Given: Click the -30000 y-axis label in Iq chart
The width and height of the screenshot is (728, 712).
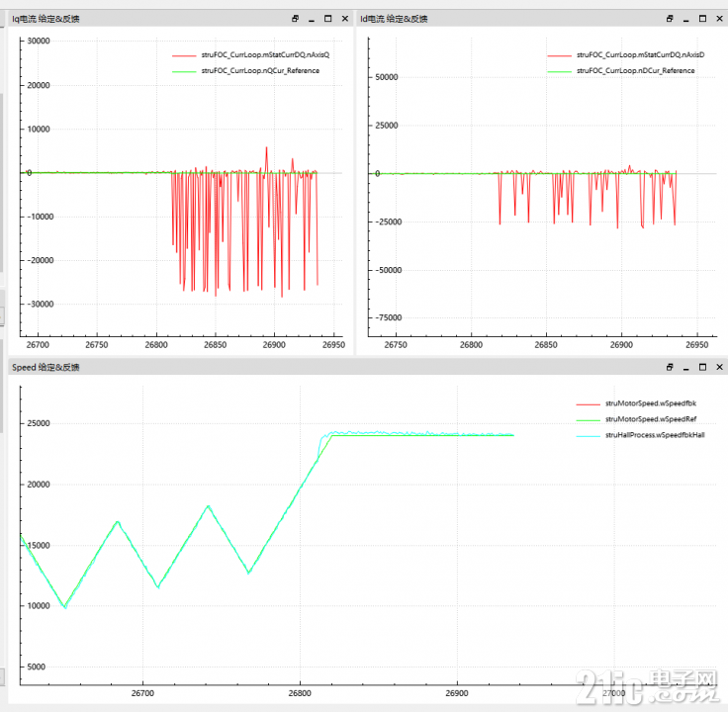Looking at the screenshot, I should coord(41,304).
